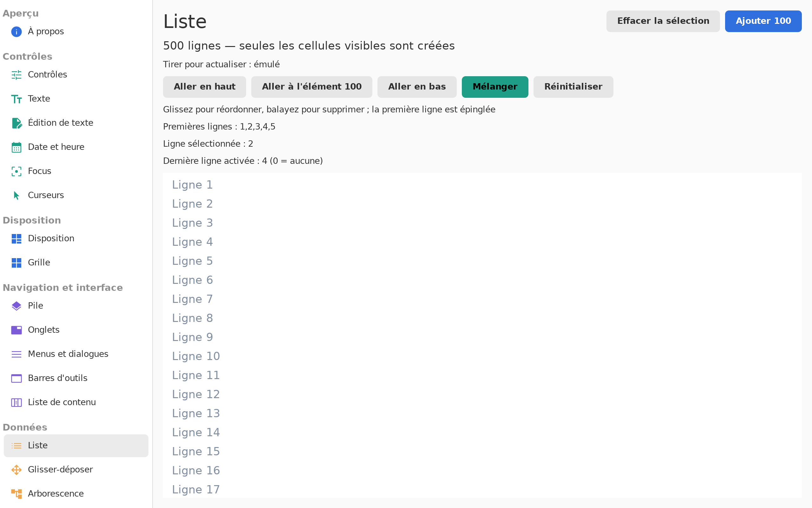Click the Pile layers icon
The image size is (812, 508).
(x=16, y=306)
